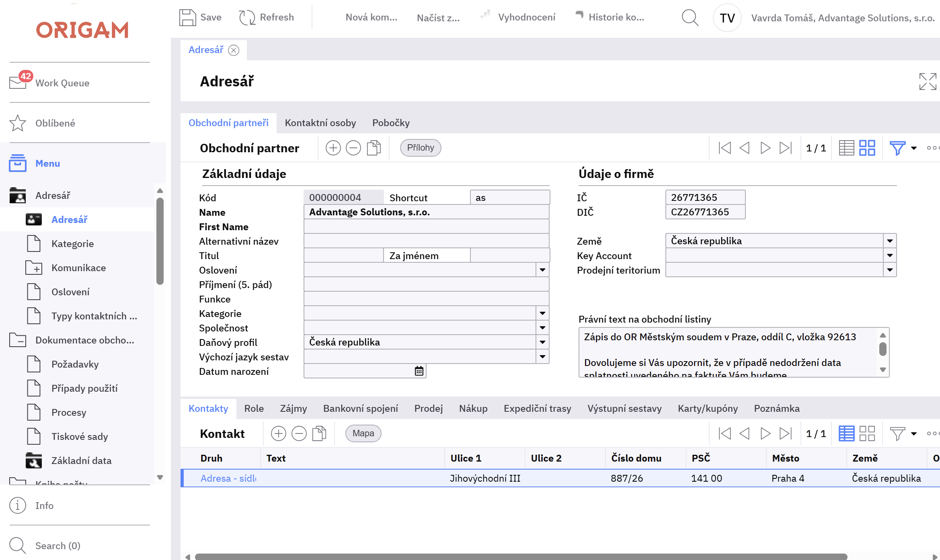Open search with top magnifier icon

click(690, 17)
